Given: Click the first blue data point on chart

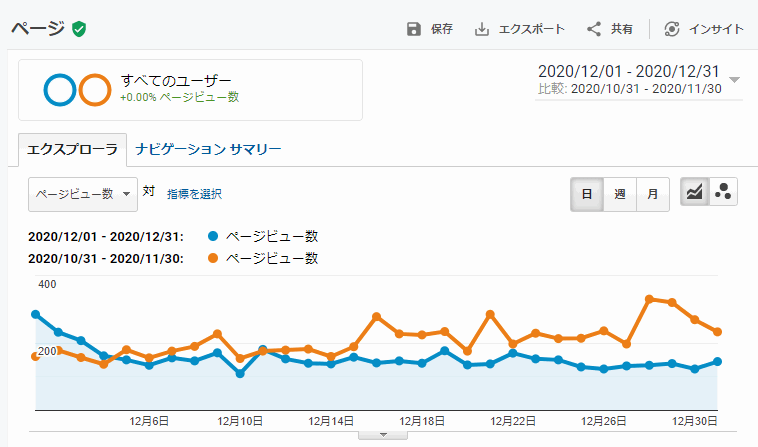Looking at the screenshot, I should coord(36,315).
